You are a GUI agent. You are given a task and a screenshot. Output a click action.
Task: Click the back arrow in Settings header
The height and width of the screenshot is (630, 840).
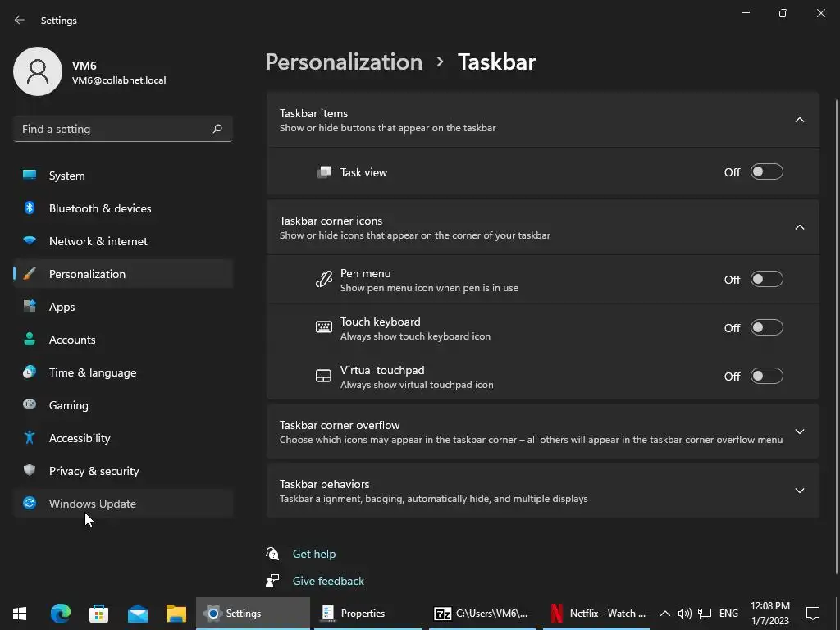(x=20, y=20)
